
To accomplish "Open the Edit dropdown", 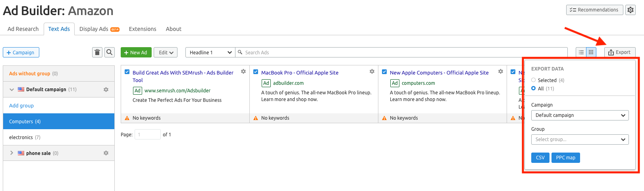I will (166, 52).
